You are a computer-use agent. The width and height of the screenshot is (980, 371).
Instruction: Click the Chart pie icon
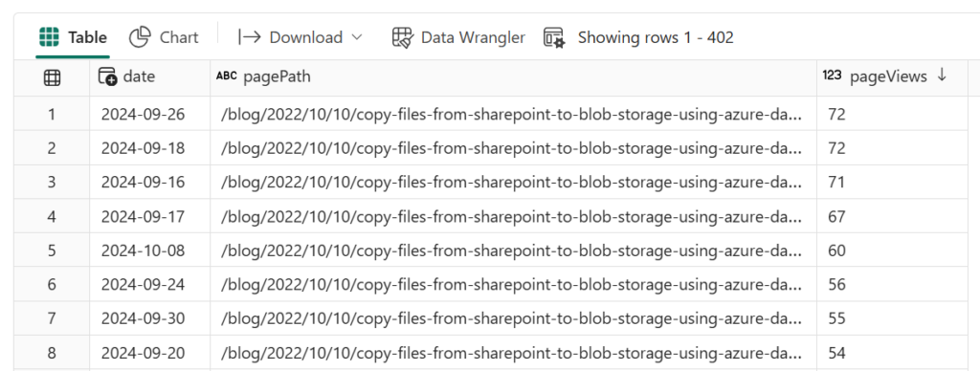(x=140, y=37)
